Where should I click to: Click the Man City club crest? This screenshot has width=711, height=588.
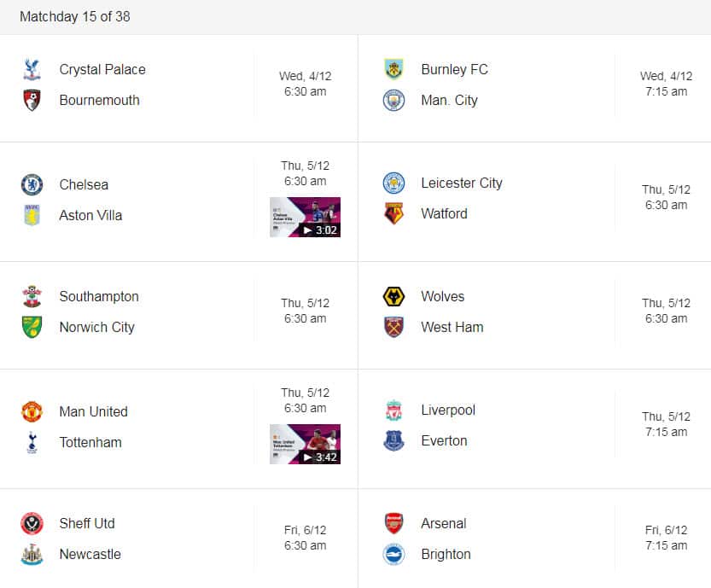pyautogui.click(x=393, y=100)
